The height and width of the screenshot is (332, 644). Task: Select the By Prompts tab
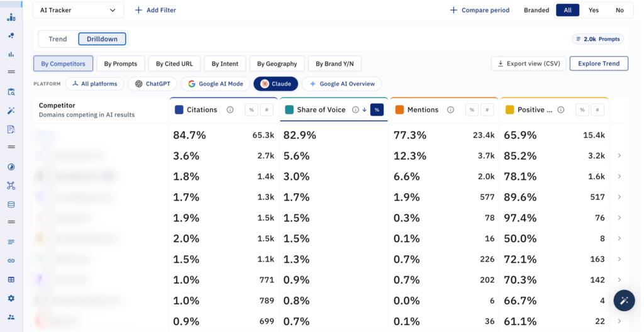(x=120, y=64)
